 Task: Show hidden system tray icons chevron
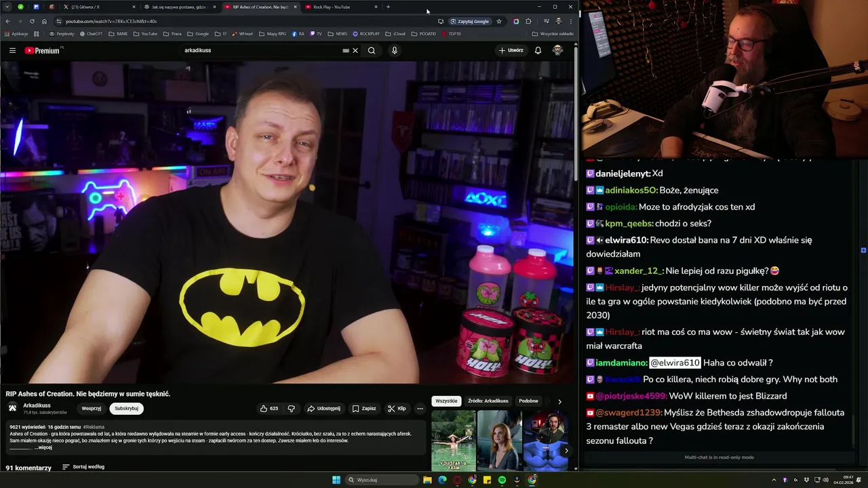tap(774, 480)
